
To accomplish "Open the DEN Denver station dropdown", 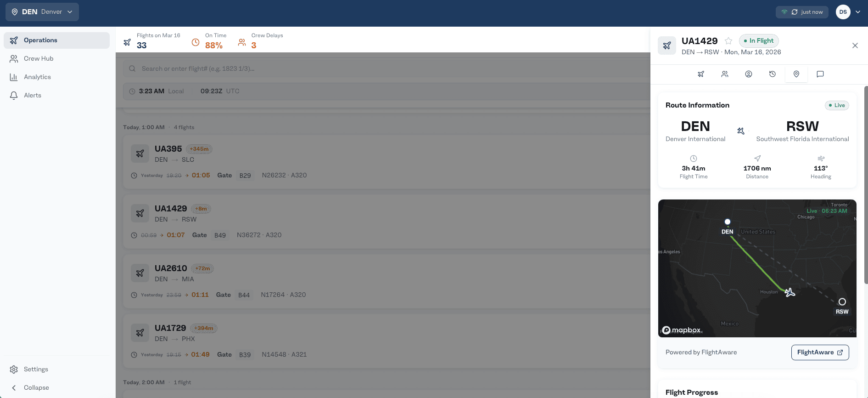I will (x=42, y=12).
